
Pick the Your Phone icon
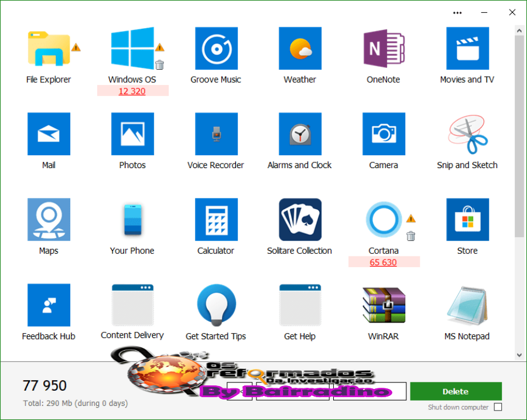(x=132, y=219)
